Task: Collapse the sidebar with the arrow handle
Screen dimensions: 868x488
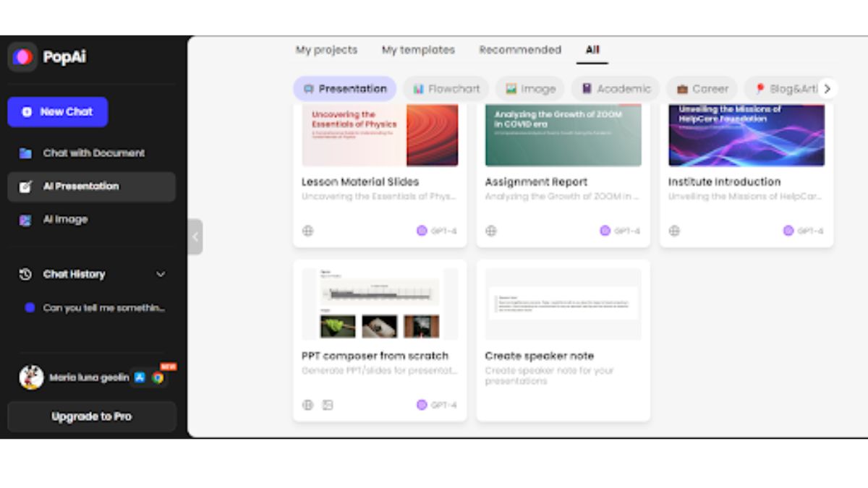Action: (195, 236)
